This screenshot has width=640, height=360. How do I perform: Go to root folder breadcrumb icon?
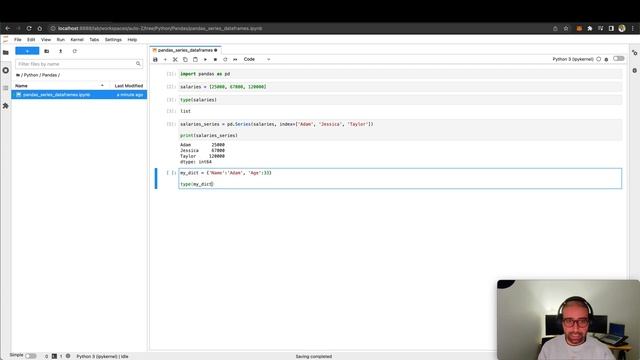tap(18, 75)
